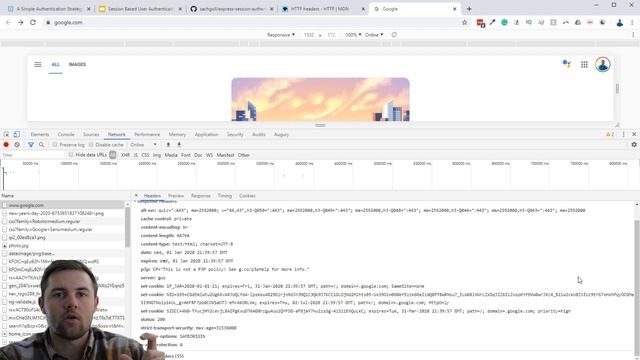The height and width of the screenshot is (360, 640).
Task: Stop recording network log with red button
Action: [6, 144]
